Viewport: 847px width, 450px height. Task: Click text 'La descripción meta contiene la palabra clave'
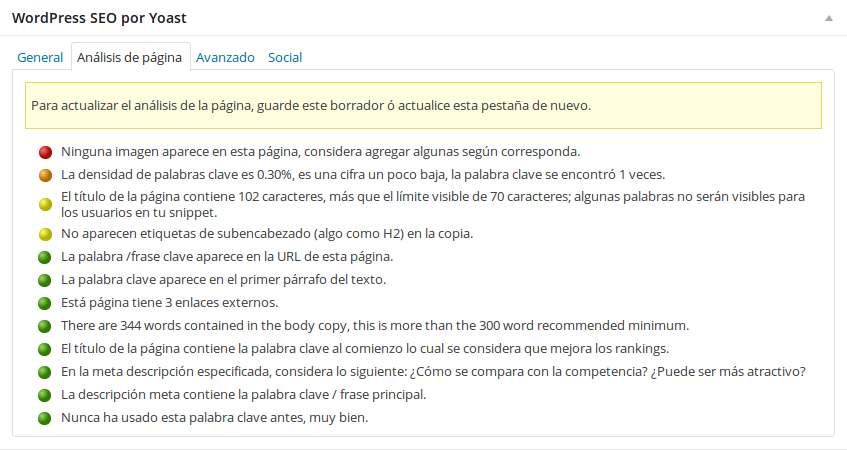tap(195, 394)
